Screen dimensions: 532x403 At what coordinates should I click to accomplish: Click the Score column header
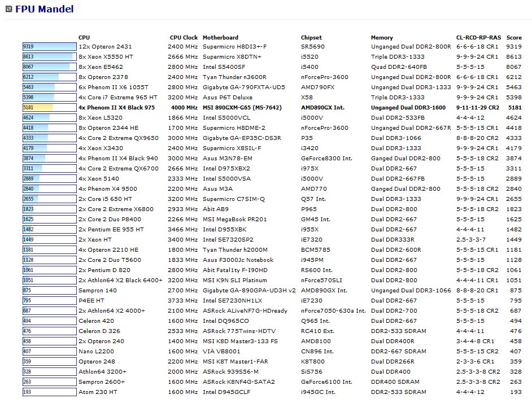pyautogui.click(x=514, y=38)
